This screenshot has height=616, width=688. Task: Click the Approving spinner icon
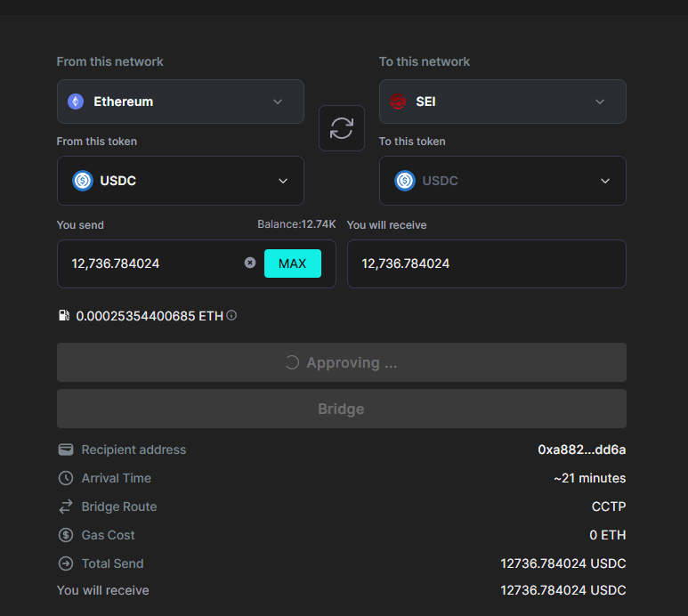coord(292,362)
